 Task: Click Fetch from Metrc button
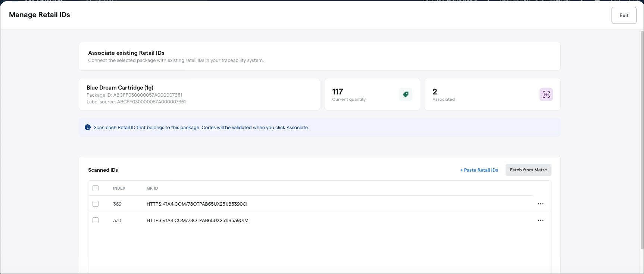tap(528, 170)
